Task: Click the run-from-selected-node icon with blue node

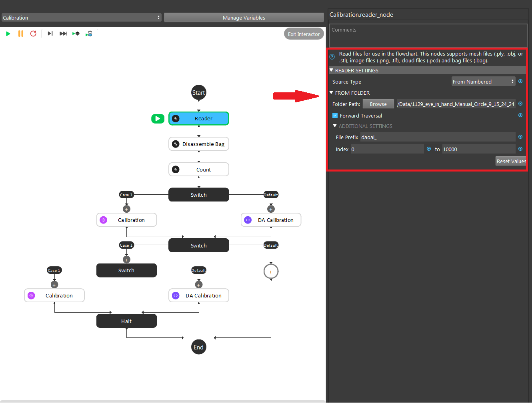Action: pyautogui.click(x=89, y=34)
